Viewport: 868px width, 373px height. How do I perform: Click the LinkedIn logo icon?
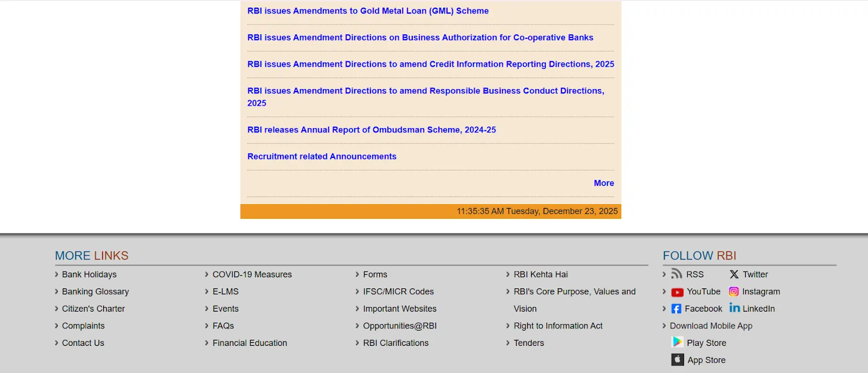point(735,308)
